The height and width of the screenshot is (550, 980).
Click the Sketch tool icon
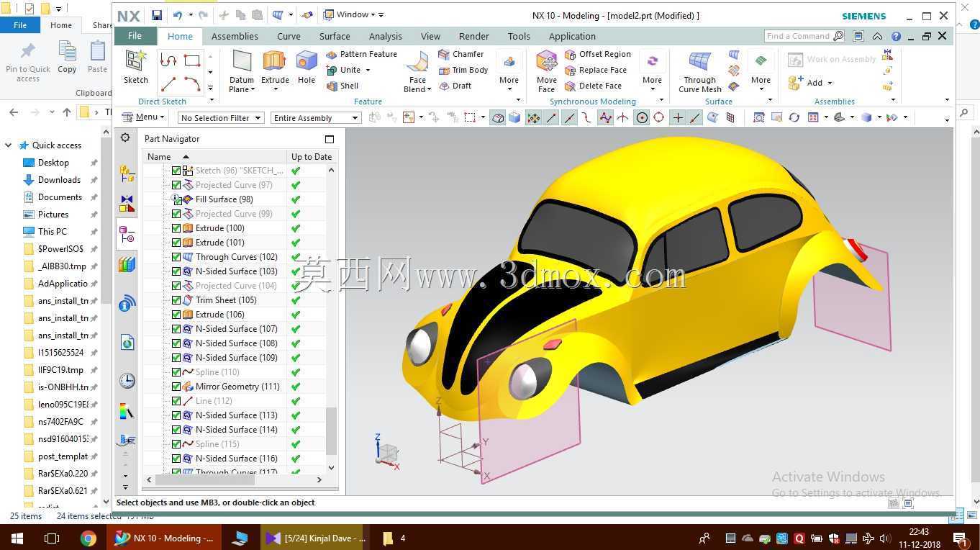[135, 68]
